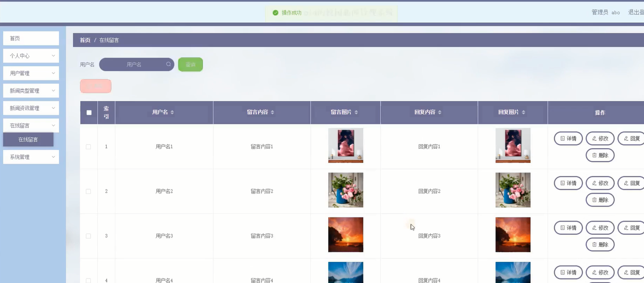Screen dimensions: 644x283
Task: Open 详情 for row 用户名2
Action: pyautogui.click(x=568, y=183)
